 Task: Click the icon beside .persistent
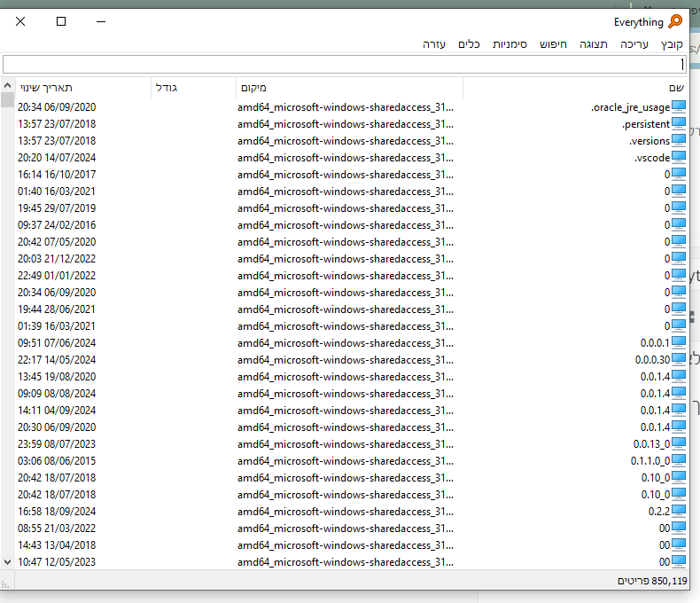679,124
